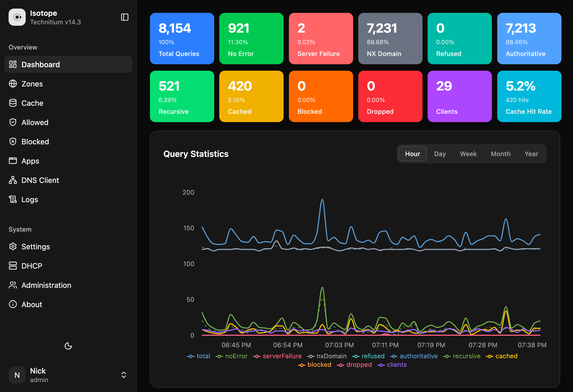Open the Settings page

[x=68, y=246]
